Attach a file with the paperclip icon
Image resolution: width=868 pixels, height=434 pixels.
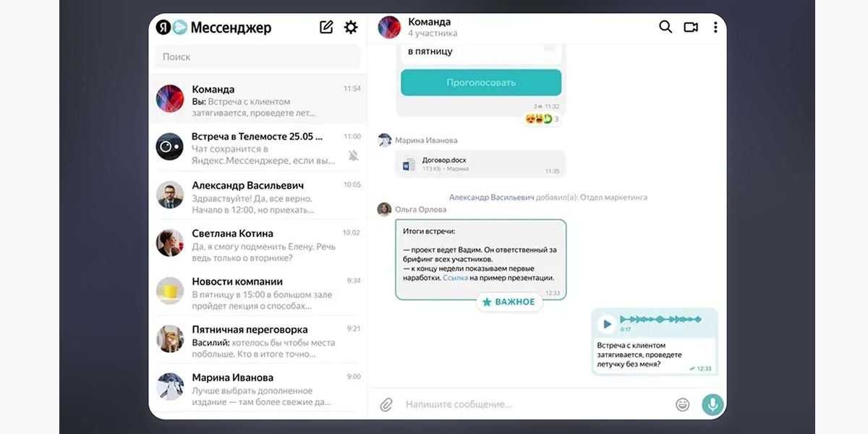[386, 404]
